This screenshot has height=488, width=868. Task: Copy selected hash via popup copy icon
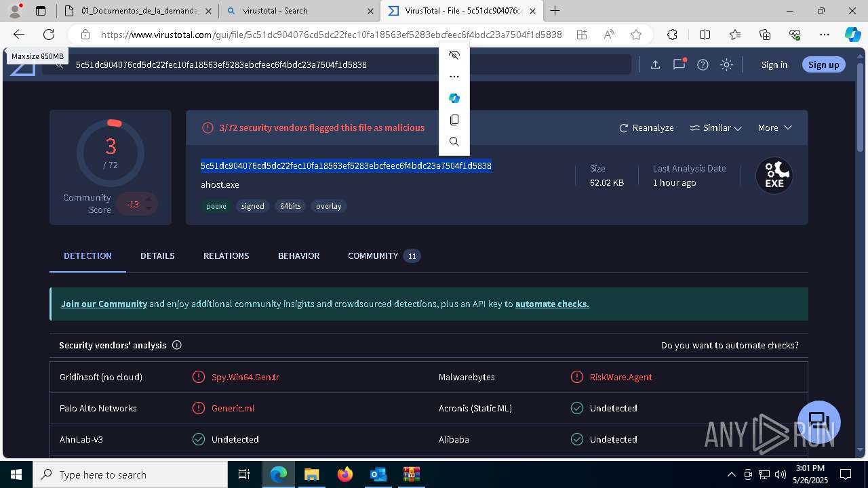[x=454, y=120]
